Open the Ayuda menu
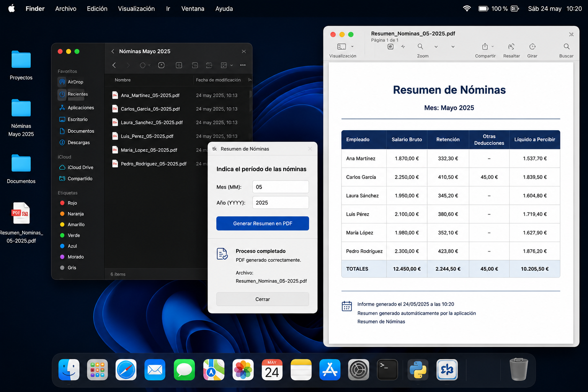This screenshot has width=588, height=392. [x=224, y=8]
